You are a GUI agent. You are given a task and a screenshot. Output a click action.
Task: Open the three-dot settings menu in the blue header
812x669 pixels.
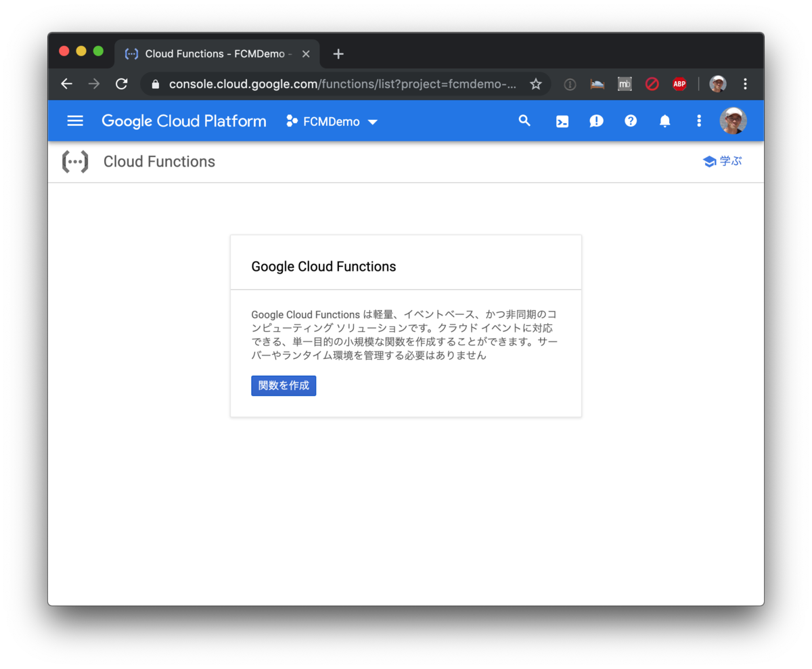[699, 121]
